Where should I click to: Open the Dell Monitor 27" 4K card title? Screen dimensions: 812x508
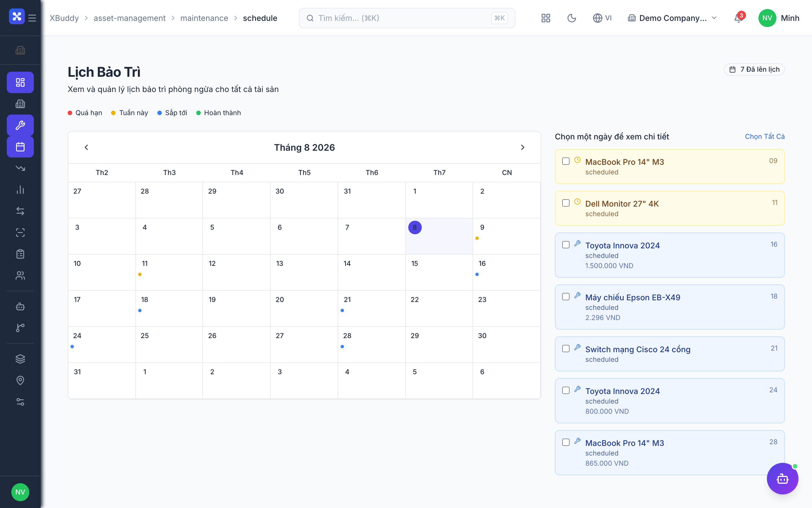[622, 203]
